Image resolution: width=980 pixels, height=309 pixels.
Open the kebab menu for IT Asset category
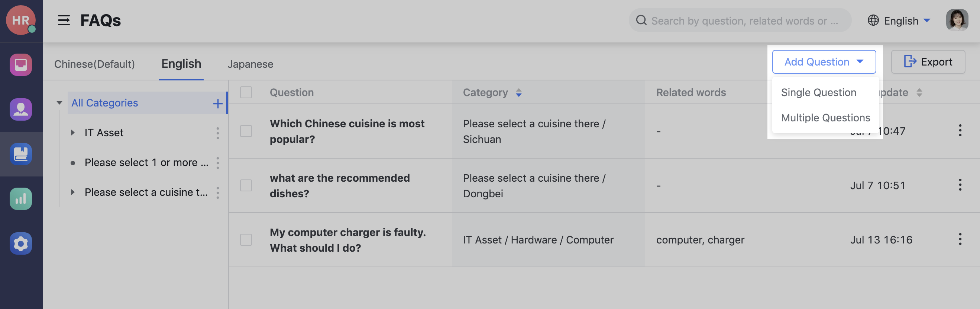(218, 133)
